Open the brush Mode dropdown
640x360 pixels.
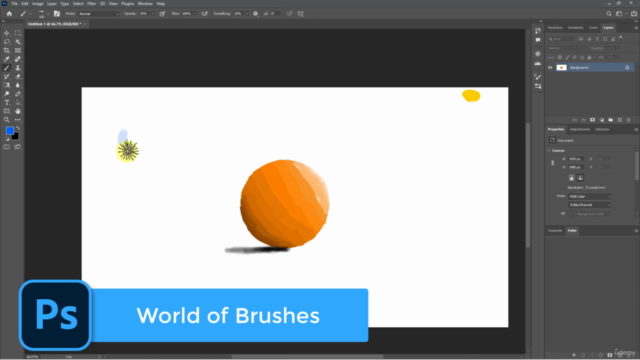98,13
